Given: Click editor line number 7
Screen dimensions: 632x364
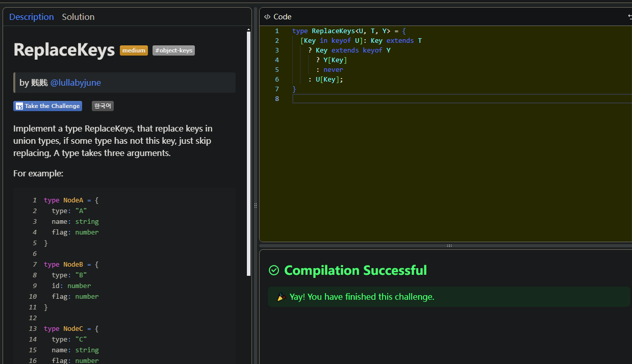Looking at the screenshot, I should coord(277,89).
